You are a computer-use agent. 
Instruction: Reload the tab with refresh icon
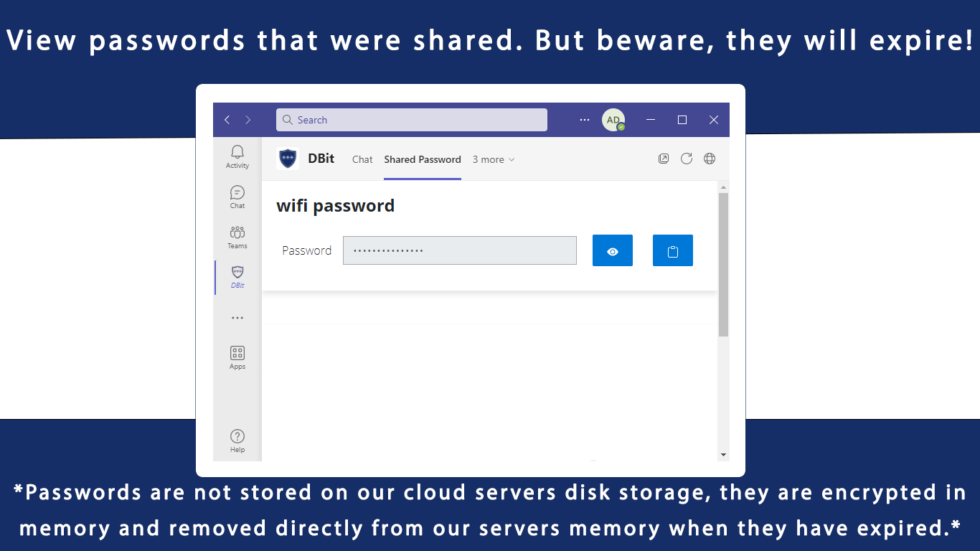pyautogui.click(x=687, y=159)
